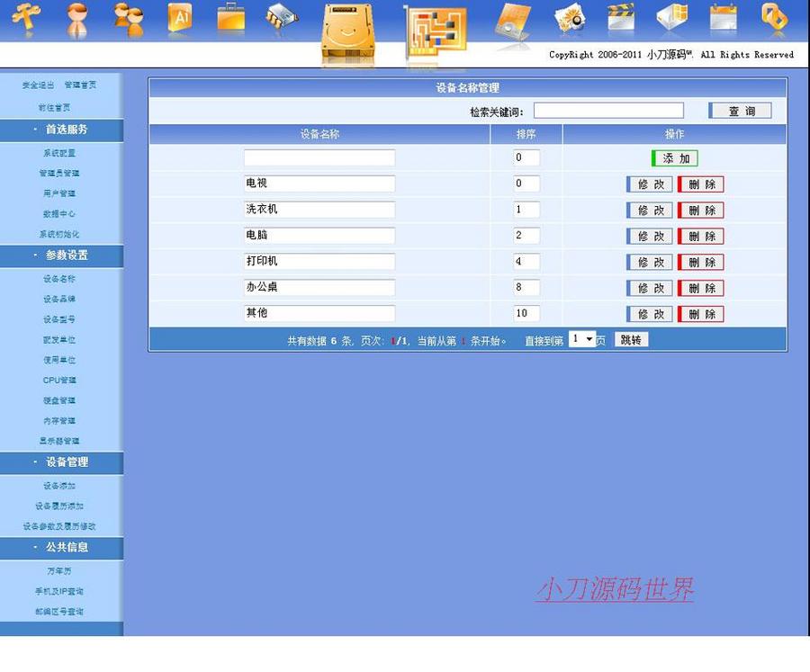This screenshot has height=672, width=810.
Task: Click 删除 next to the 电视 row
Action: 700,184
